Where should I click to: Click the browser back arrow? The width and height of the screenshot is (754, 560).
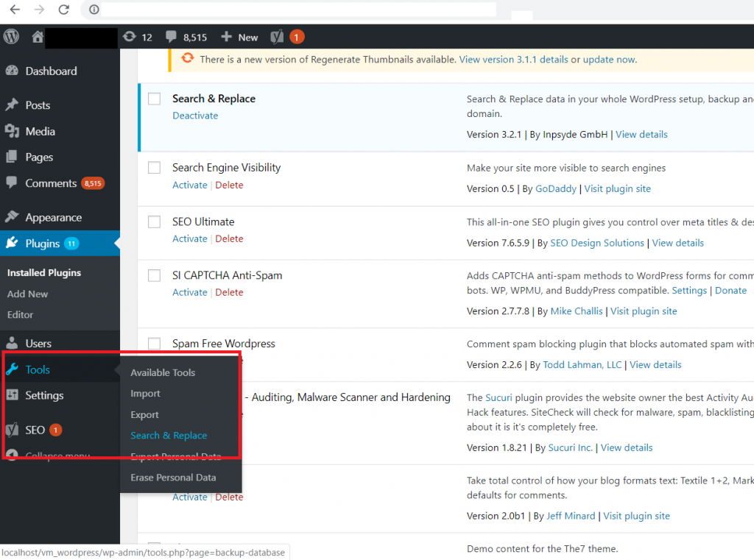click(15, 9)
